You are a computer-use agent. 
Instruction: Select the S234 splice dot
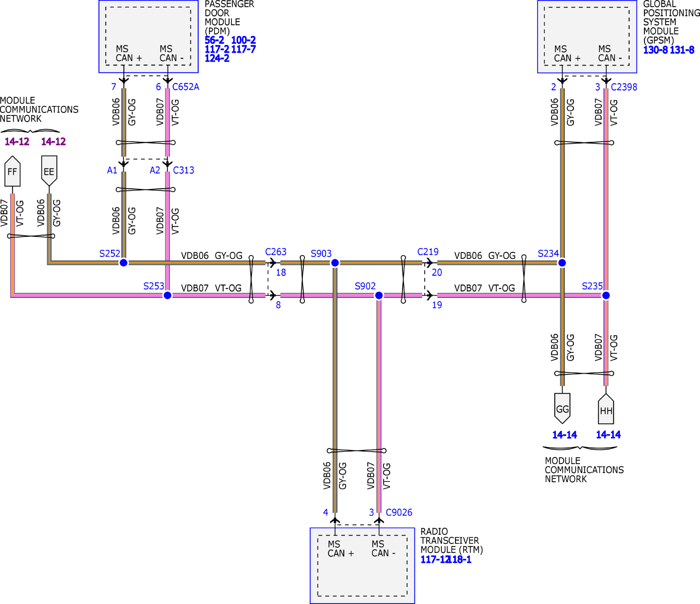562,263
